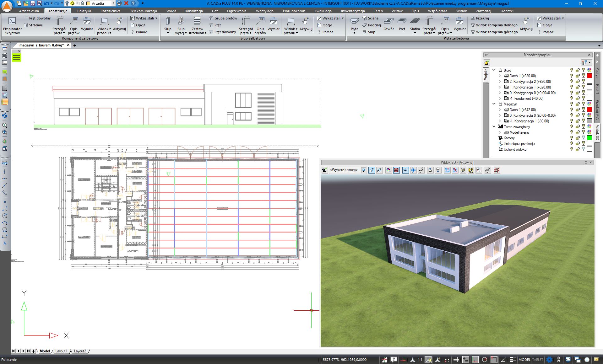The width and height of the screenshot is (603, 364).
Task: Click the Otwór opening tool
Action: pyautogui.click(x=388, y=24)
